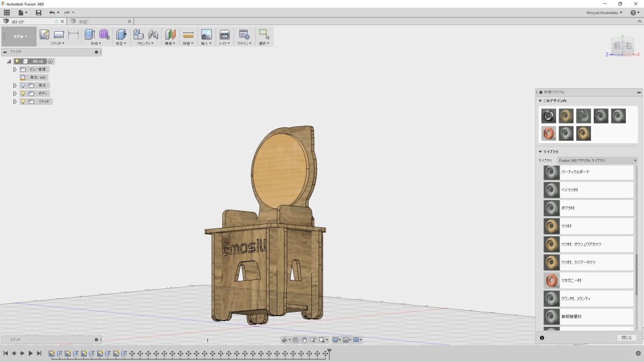The width and height of the screenshot is (644, 362).
Task: Click the 閉じる button in materials panel
Action: [626, 338]
